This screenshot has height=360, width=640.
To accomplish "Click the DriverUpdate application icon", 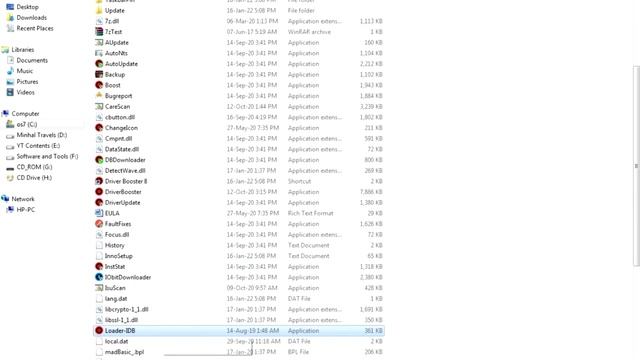I will click(x=99, y=202).
